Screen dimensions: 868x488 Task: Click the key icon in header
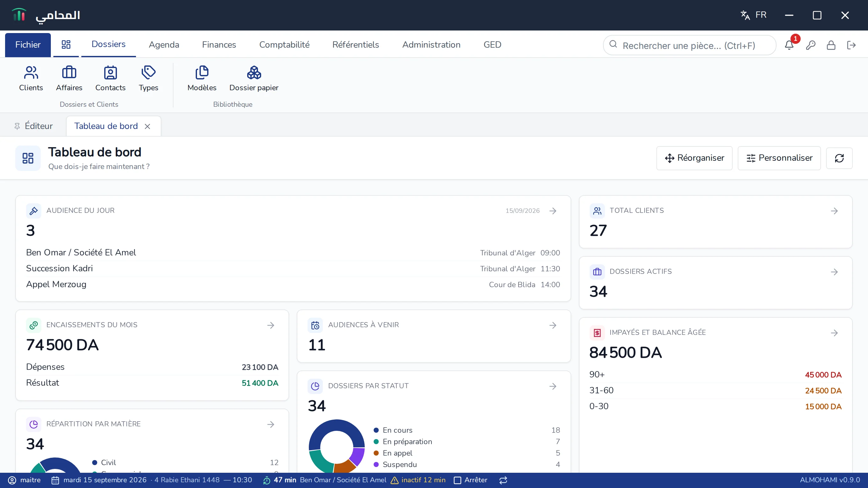811,45
